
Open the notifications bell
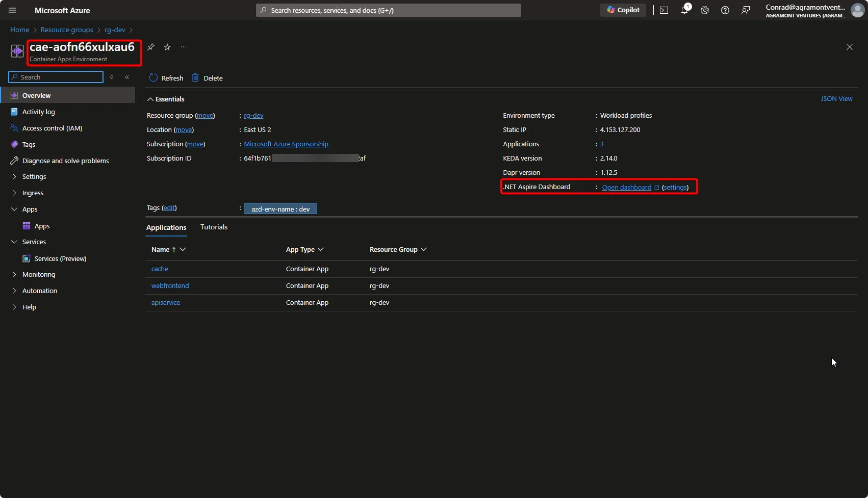pyautogui.click(x=684, y=10)
